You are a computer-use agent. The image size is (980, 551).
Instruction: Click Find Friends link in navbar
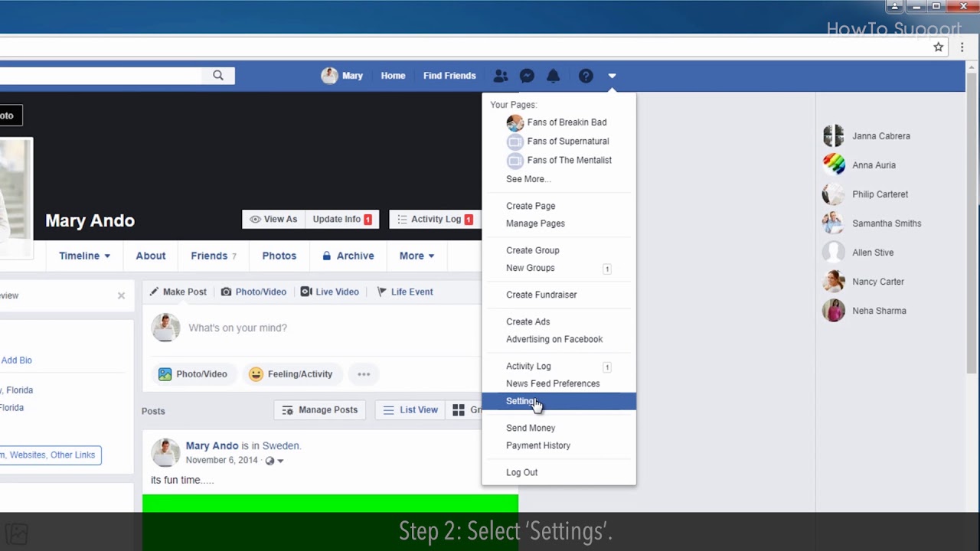tap(449, 76)
